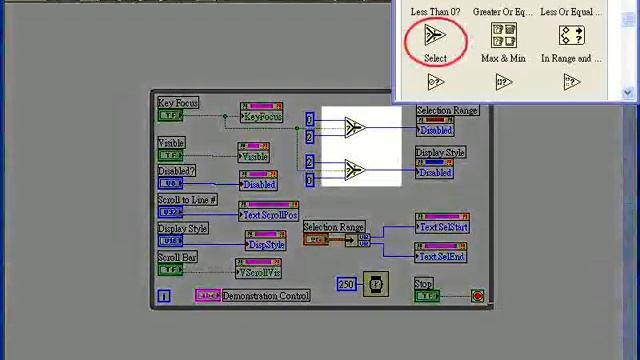Viewport: 640px width, 360px height.
Task: Click the VScrollVis property node
Action: [x=258, y=268]
